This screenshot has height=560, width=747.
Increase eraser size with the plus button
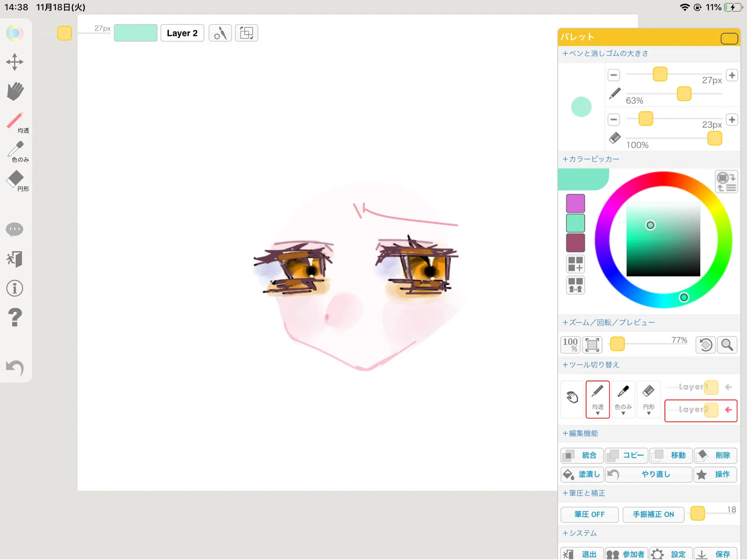point(732,120)
